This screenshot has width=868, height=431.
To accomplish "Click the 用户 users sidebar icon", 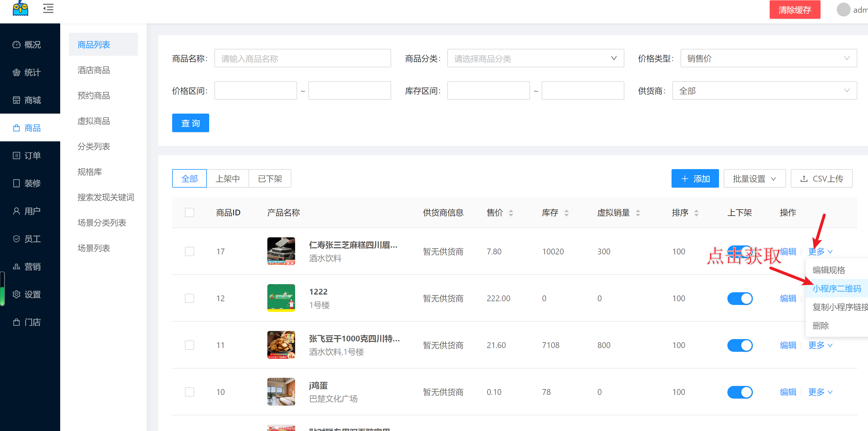I will [16, 211].
